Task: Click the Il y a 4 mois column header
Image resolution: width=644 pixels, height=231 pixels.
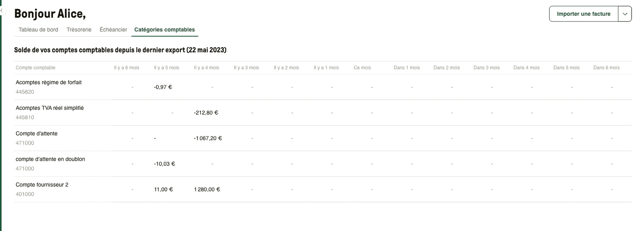Action: click(206, 67)
